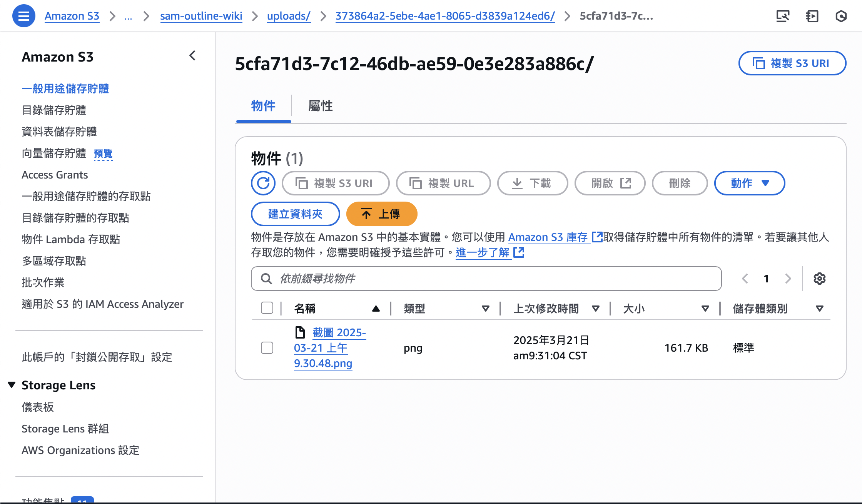This screenshot has height=504, width=862.
Task: Toggle the select-all objects checkbox
Action: 267,308
